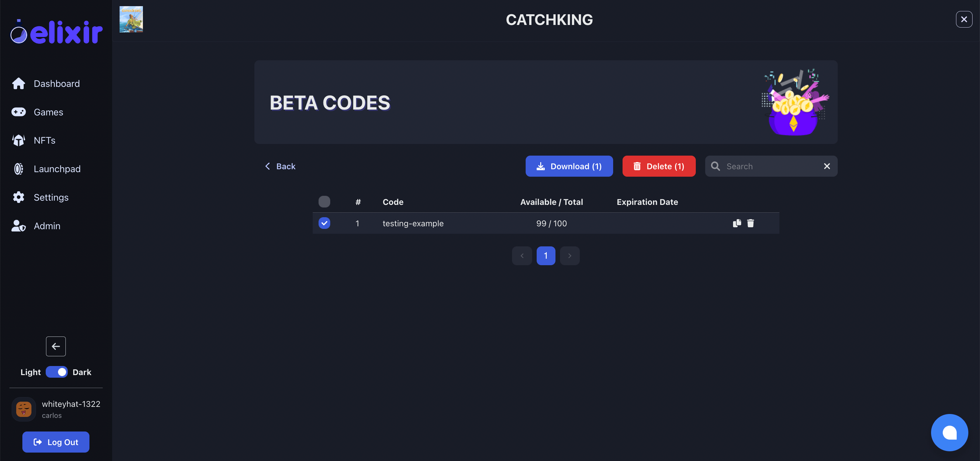Screen dimensions: 980x461
Task: Go to next page chevron
Action: tap(569, 256)
